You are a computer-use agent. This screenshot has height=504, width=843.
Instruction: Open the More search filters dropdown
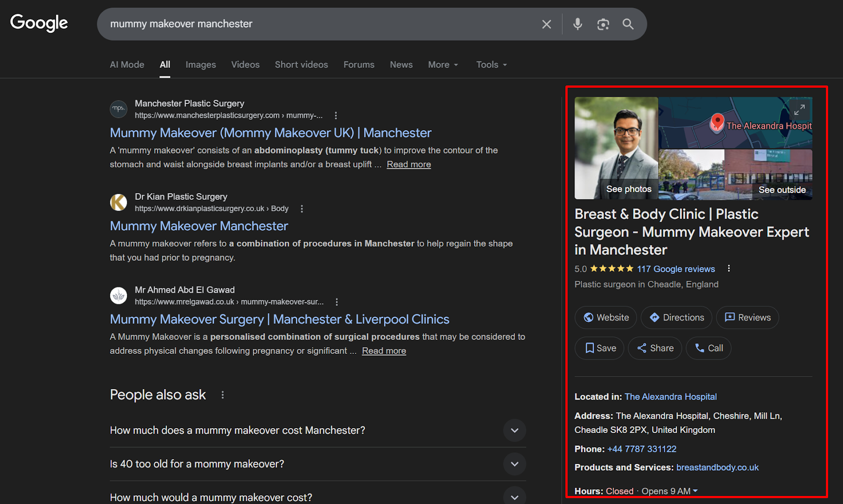pos(443,65)
